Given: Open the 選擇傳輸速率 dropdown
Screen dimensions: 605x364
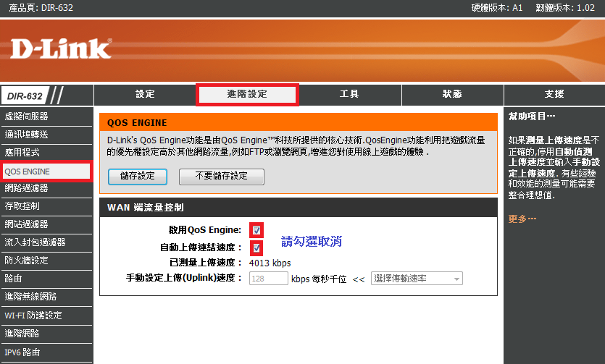Looking at the screenshot, I should [x=417, y=279].
